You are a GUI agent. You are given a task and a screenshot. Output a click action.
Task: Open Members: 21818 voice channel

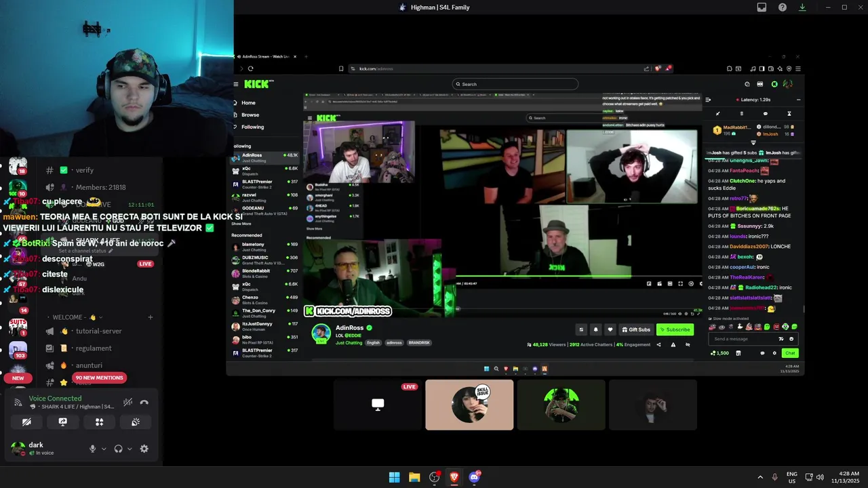100,187
